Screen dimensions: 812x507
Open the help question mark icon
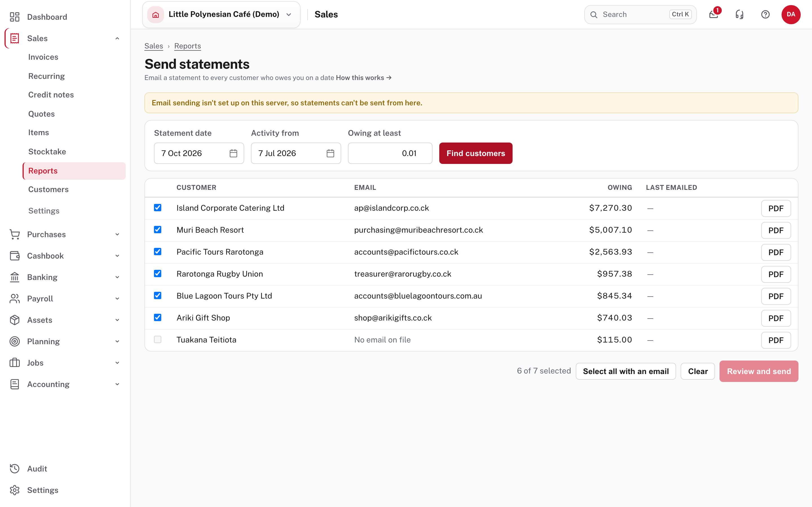coord(765,14)
